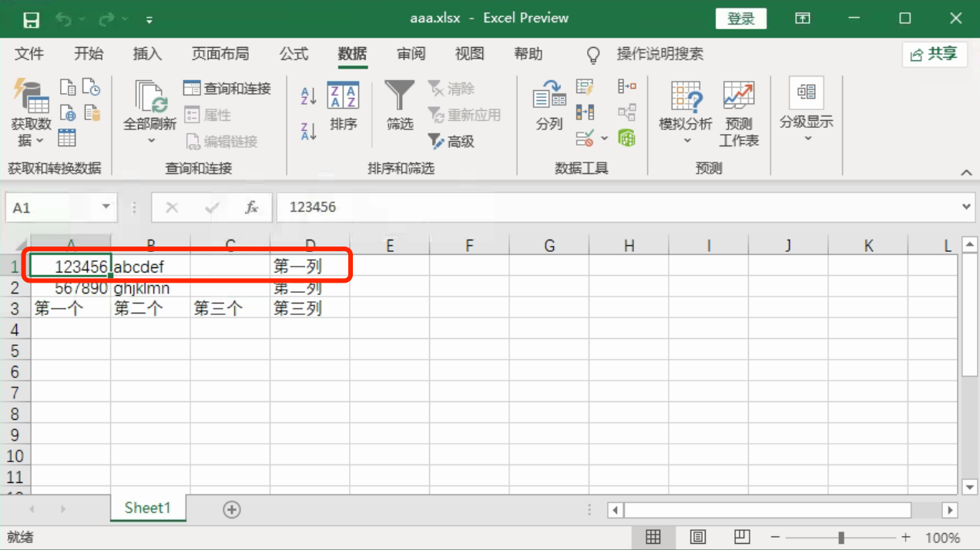Click the 登录 sign-in button
This screenshot has height=550, width=980.
coord(741,19)
